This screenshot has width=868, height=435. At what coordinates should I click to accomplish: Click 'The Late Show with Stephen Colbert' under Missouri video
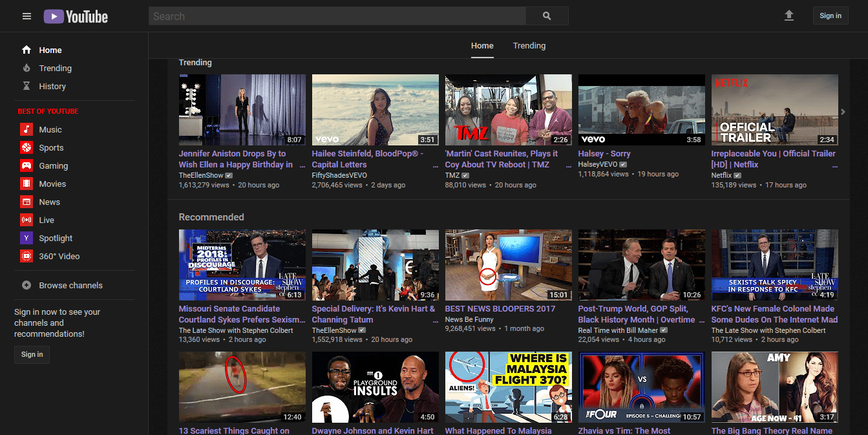click(x=236, y=330)
